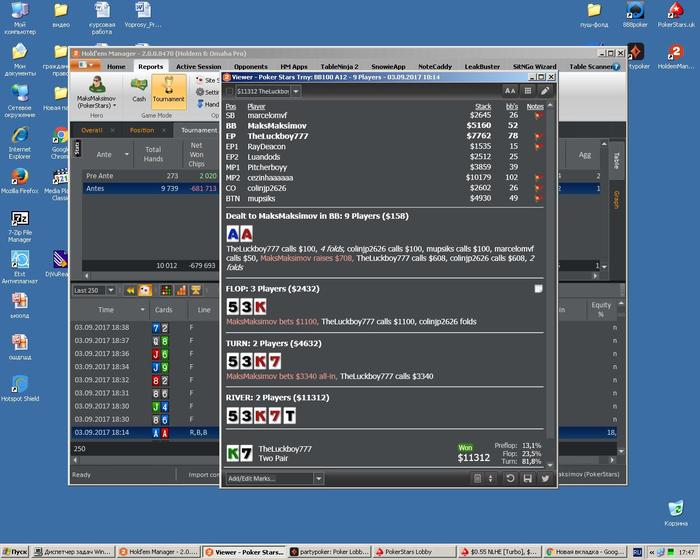Click the orange filter icon in hand toolbar
The width and height of the screenshot is (700, 560).
click(x=196, y=290)
